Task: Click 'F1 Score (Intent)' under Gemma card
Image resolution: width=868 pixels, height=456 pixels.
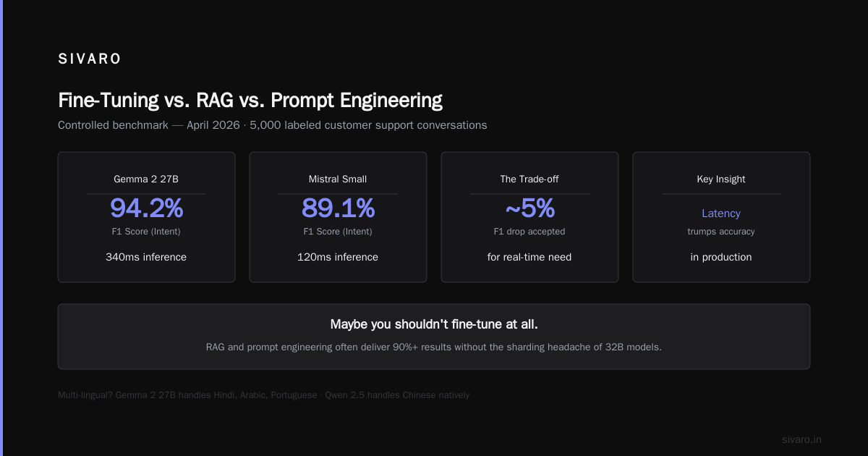Action: (x=146, y=232)
